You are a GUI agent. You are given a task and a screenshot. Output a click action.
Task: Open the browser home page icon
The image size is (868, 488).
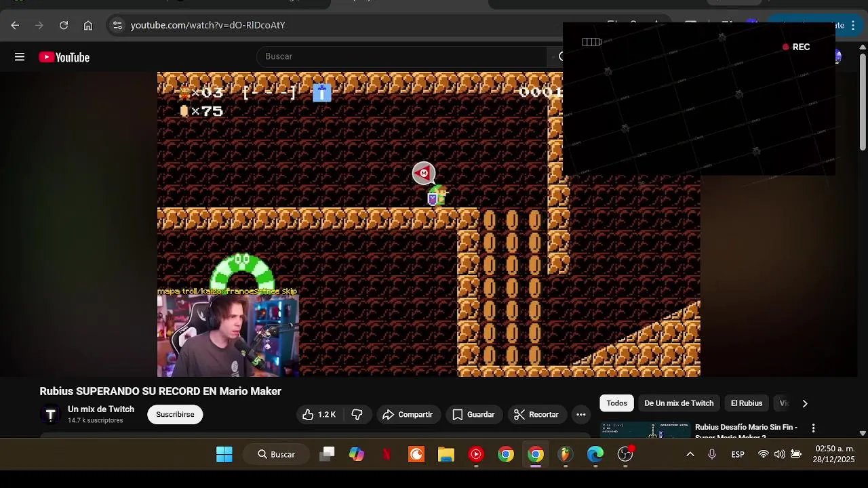pyautogui.click(x=88, y=25)
